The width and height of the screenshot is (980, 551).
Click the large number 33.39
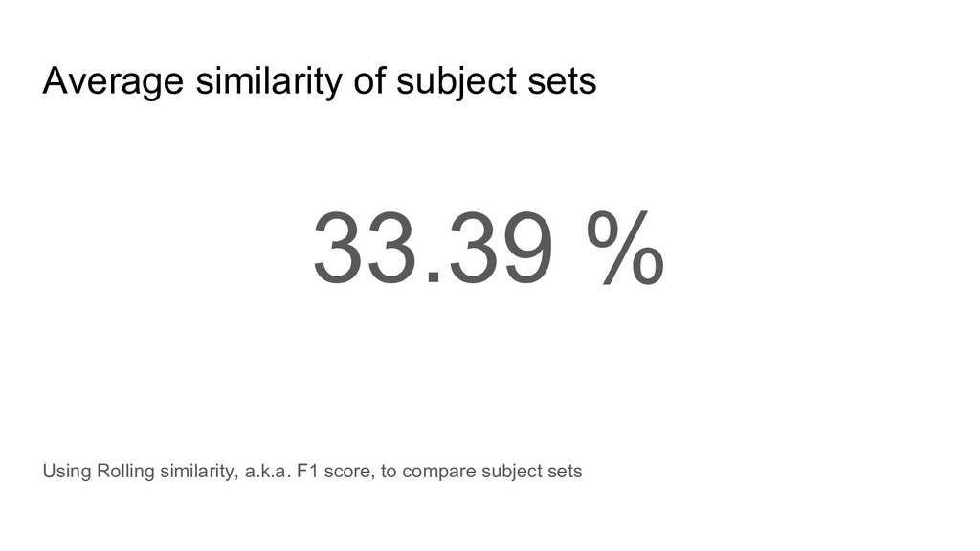click(431, 248)
